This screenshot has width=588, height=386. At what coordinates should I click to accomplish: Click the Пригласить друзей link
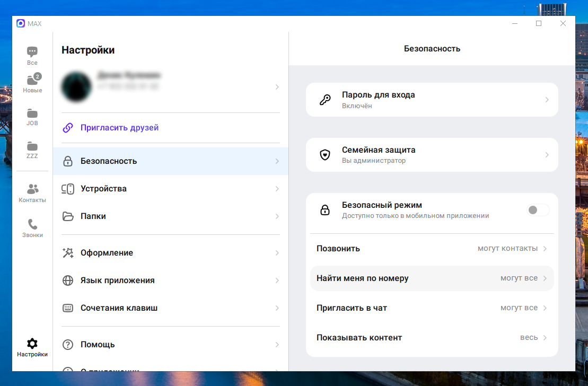click(119, 128)
